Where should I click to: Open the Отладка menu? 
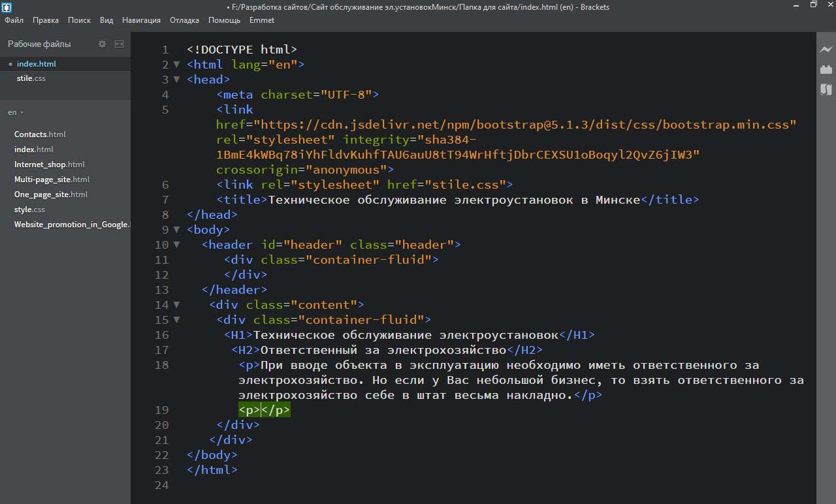click(184, 20)
